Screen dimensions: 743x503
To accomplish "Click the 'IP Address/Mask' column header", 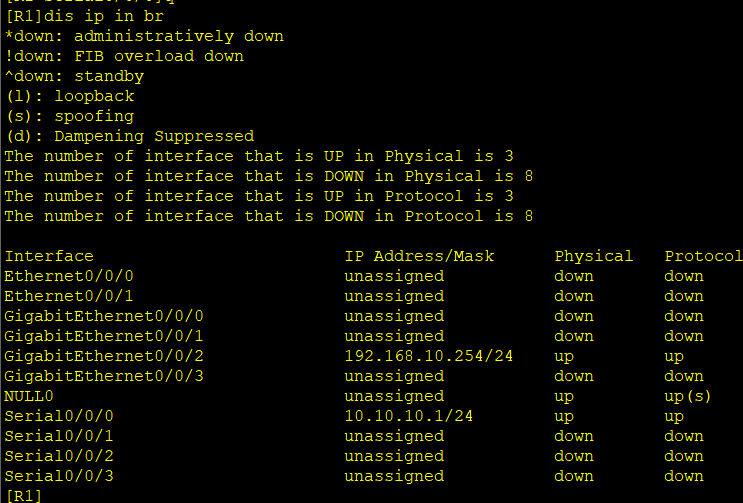I will pos(419,256).
